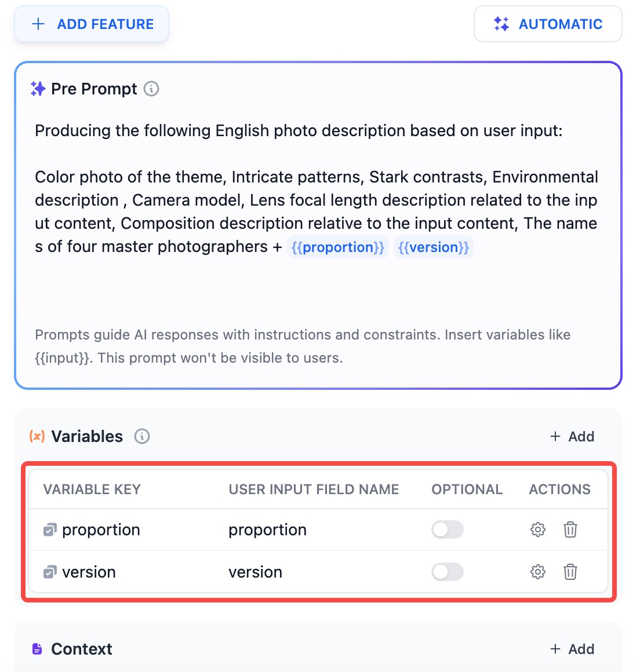Click the {{version}} tag in prompt
Screen dimensions: 640x672
(434, 247)
